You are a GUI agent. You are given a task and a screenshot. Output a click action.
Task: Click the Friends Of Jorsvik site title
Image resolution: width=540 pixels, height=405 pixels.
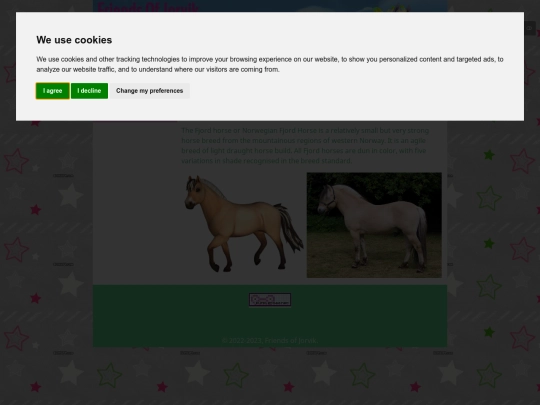[x=148, y=7]
